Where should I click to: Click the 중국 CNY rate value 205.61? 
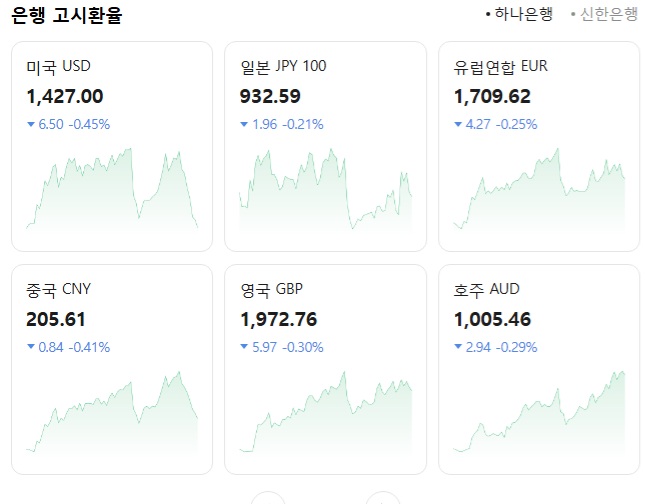(56, 320)
